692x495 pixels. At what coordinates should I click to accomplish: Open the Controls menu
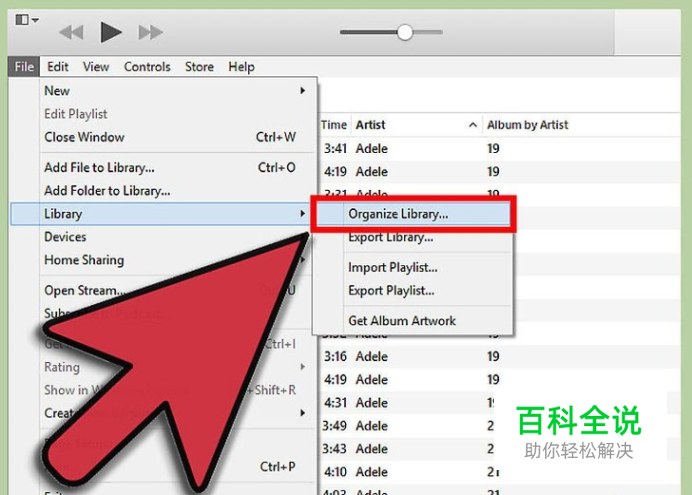click(x=147, y=67)
